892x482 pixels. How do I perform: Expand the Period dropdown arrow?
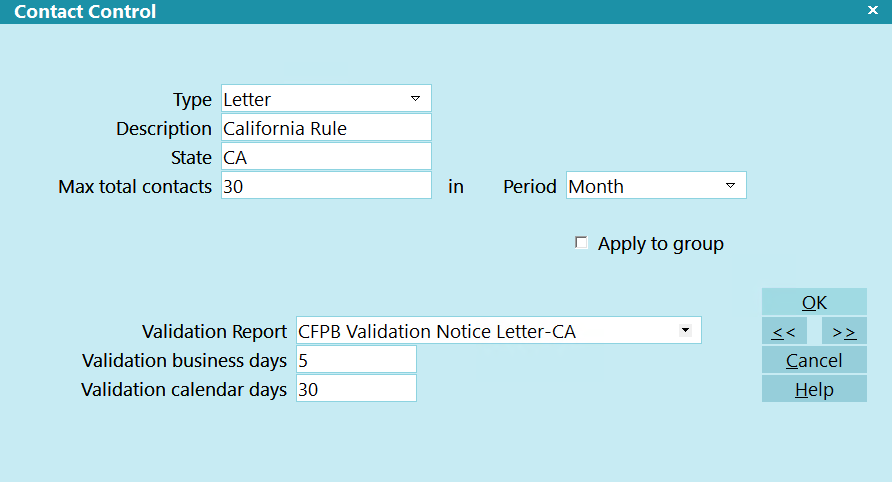tap(730, 186)
